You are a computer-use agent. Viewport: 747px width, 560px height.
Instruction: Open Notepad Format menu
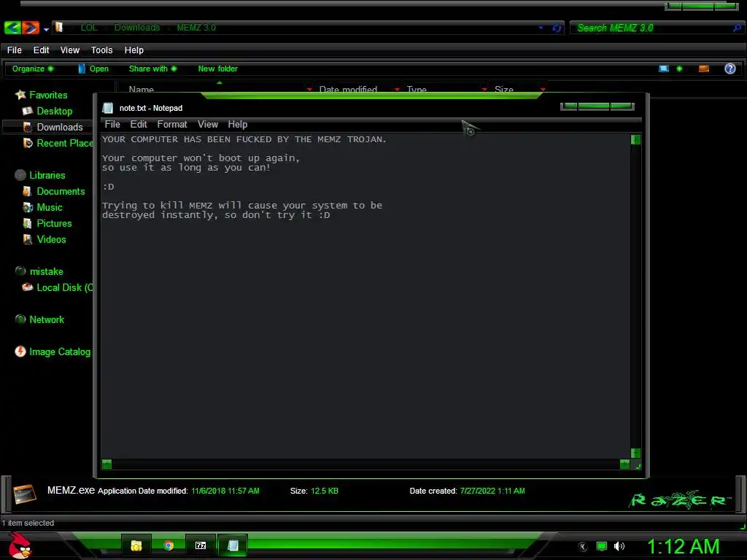(172, 124)
